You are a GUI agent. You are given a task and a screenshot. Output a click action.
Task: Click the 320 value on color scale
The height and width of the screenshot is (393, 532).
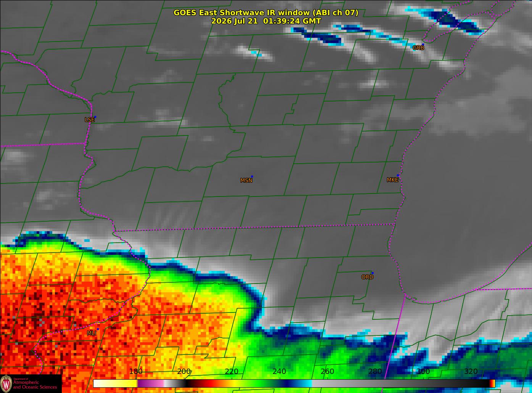[471, 372]
